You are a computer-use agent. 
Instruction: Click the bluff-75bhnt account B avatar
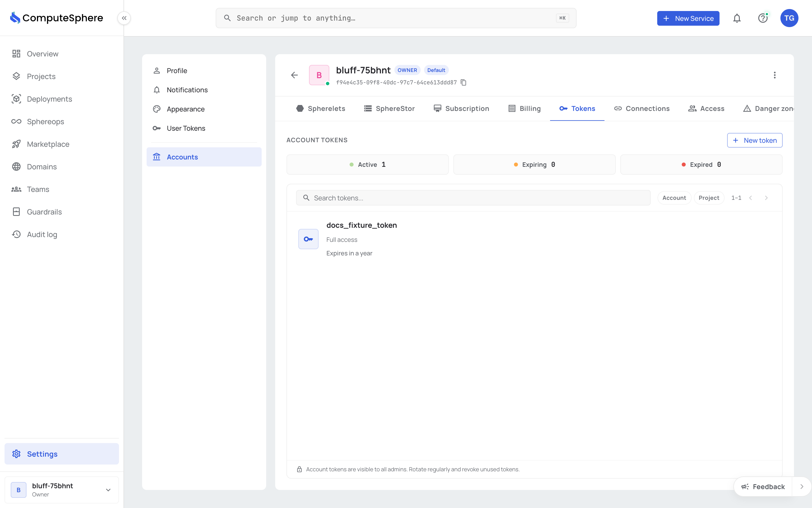[x=319, y=75]
